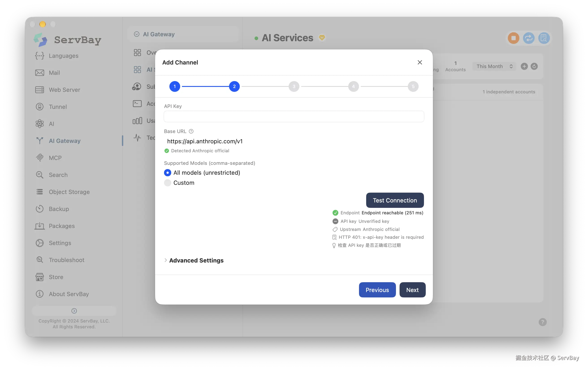
Task: Click the ServBay logo
Action: point(67,40)
